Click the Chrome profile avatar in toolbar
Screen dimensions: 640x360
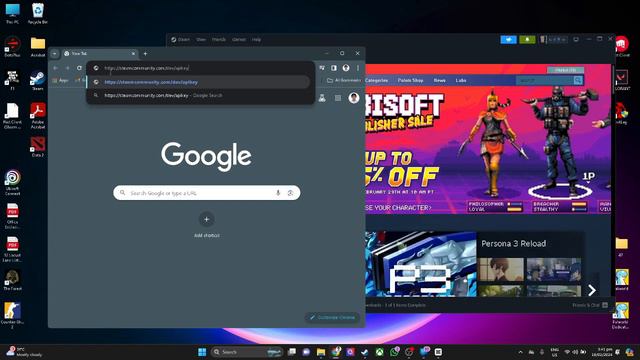346,68
